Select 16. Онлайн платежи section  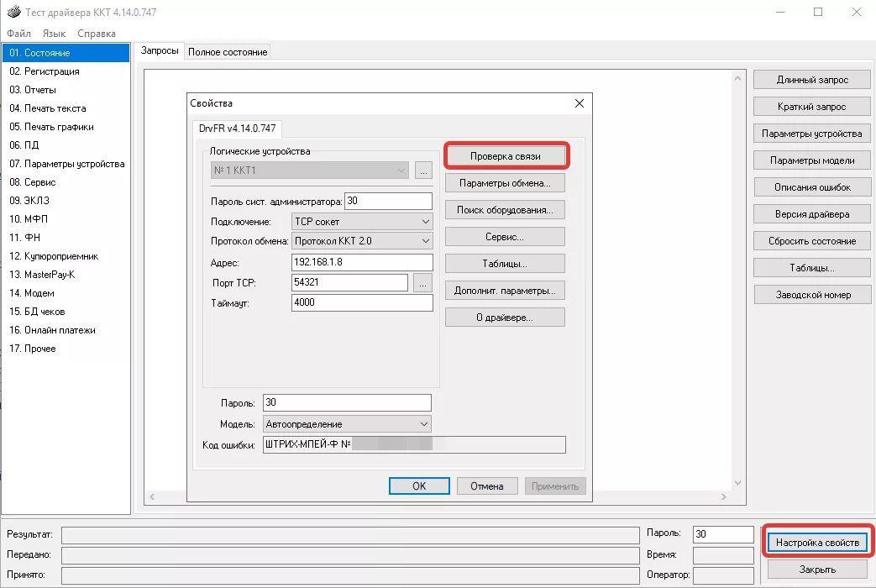[66, 330]
